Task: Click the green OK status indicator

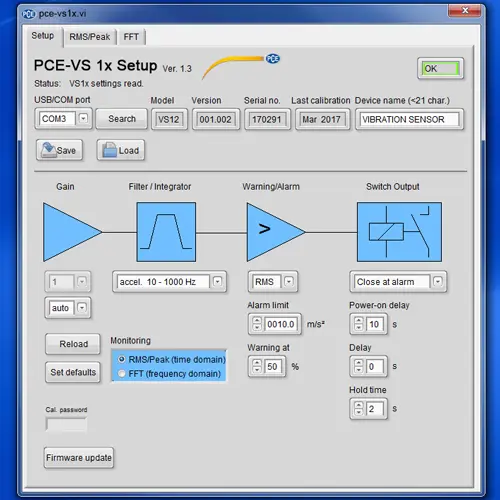Action: coord(440,68)
